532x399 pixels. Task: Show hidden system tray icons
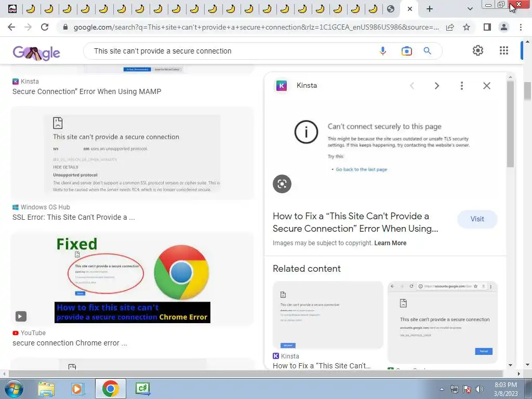coord(442,389)
